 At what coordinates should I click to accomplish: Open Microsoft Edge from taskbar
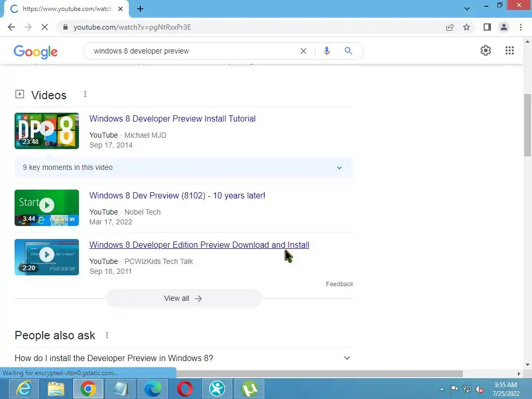[x=153, y=389]
